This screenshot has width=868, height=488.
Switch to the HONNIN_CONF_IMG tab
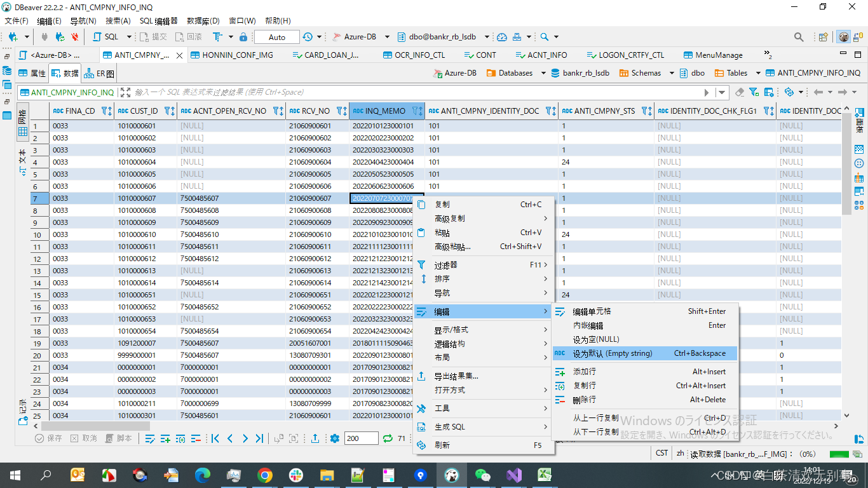click(x=231, y=55)
